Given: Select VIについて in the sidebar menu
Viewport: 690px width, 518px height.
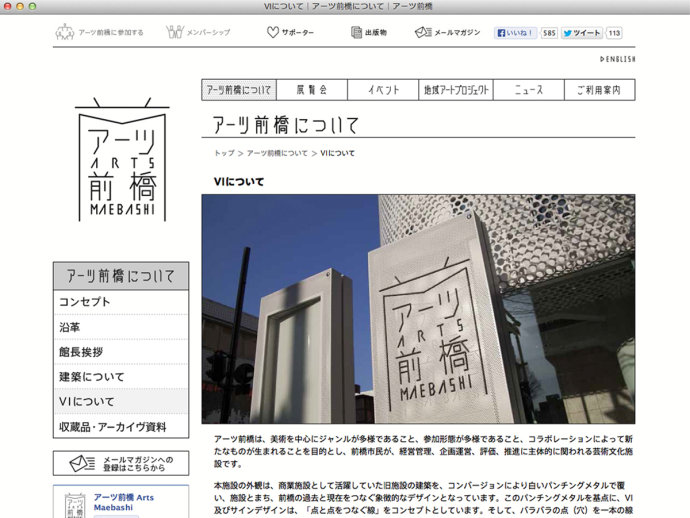Looking at the screenshot, I should [121, 401].
